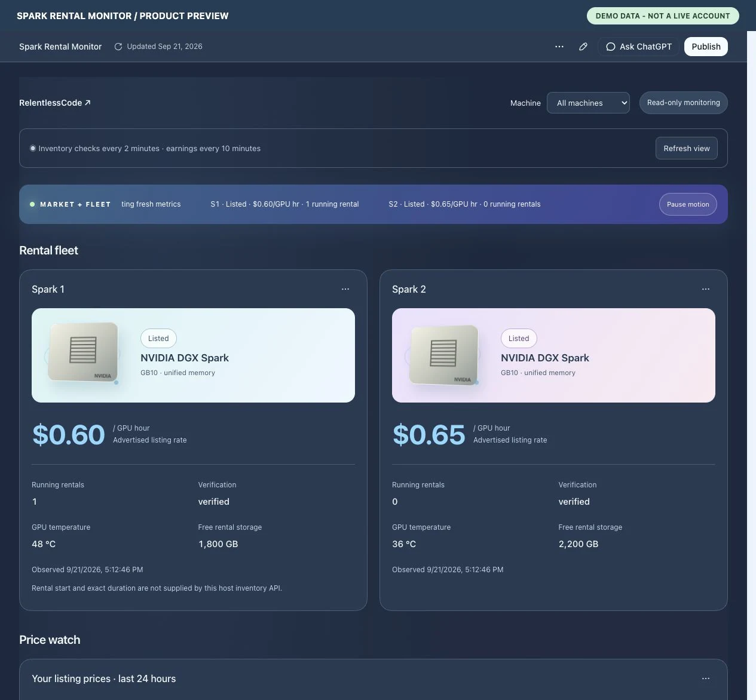Open the All machines dropdown
The height and width of the screenshot is (700, 756).
588,103
